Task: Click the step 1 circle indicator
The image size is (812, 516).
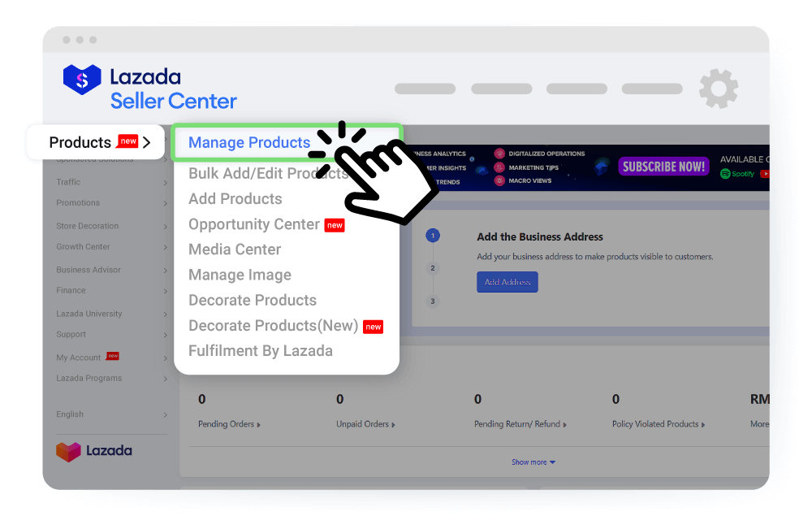Action: click(433, 236)
